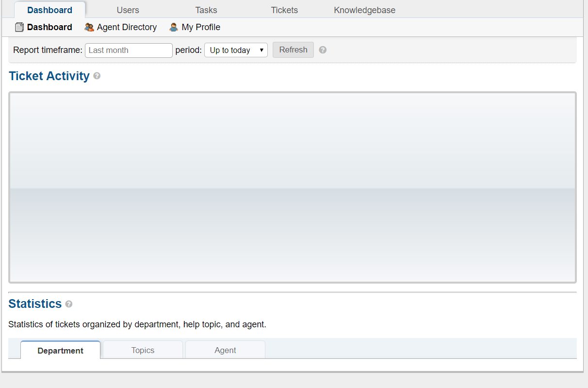Click the Ticket Activity heading
588x388 pixels.
(x=49, y=76)
